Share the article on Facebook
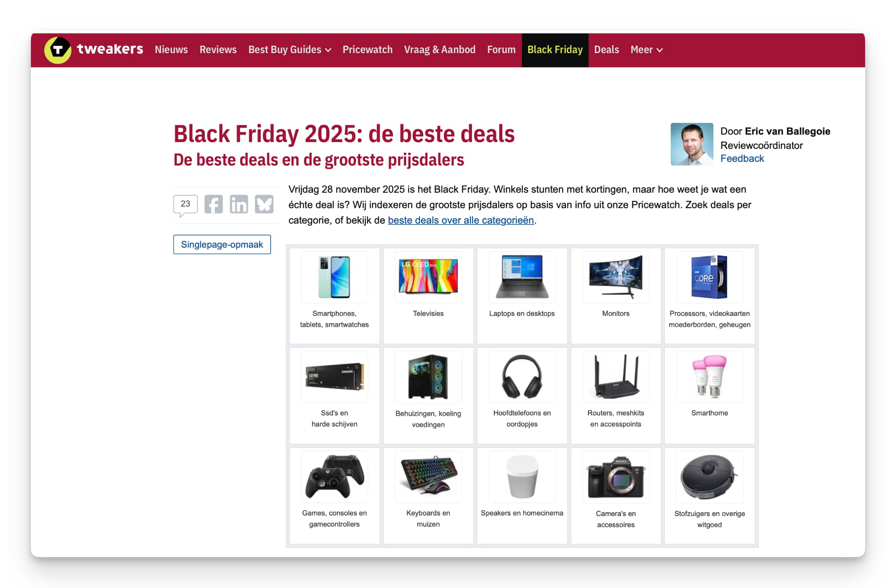896x588 pixels. 213,204
